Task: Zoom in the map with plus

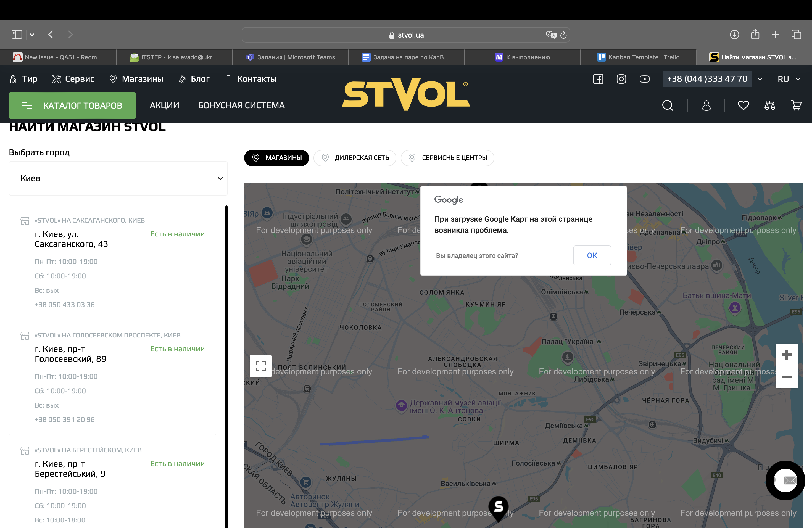Action: (786, 355)
